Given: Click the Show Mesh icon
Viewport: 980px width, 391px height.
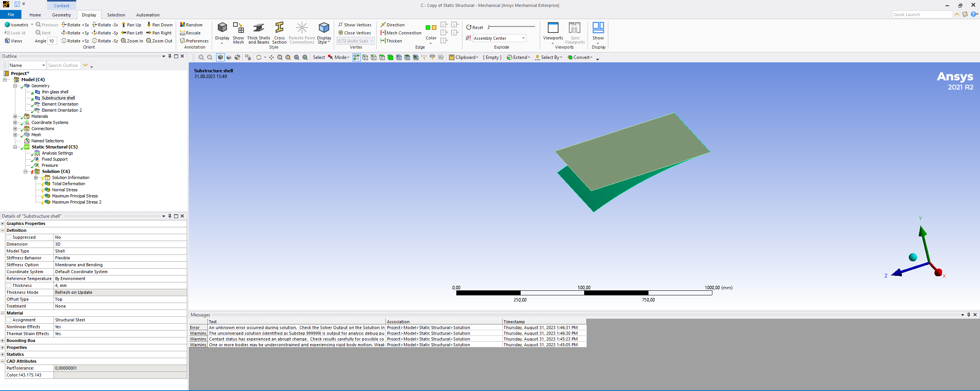Looking at the screenshot, I should coord(238,28).
